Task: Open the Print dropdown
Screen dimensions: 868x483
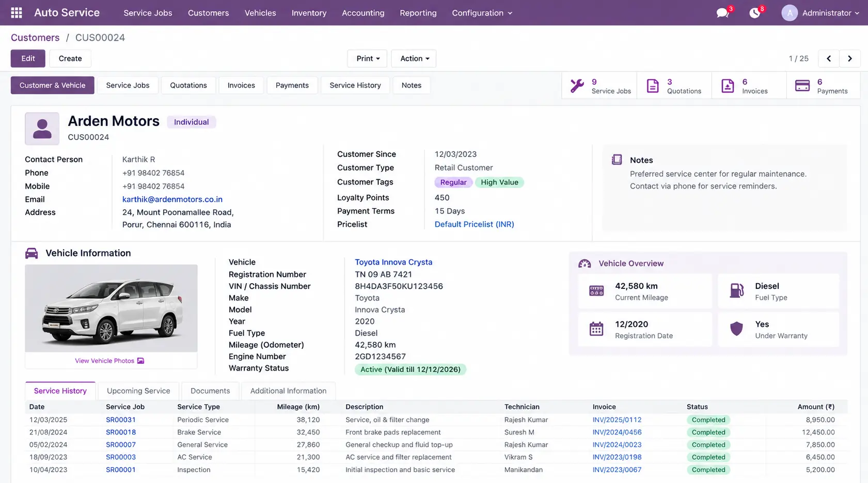Action: 367,58
